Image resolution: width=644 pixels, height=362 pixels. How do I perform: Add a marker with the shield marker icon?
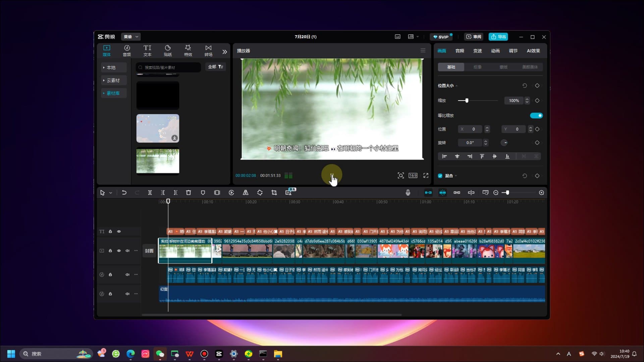click(x=203, y=193)
